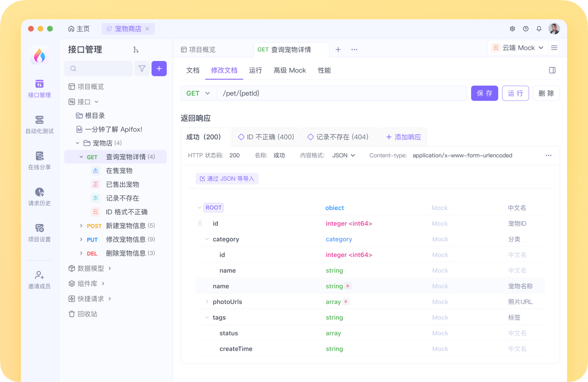The image size is (588, 382).
Task: Toggle the right side panel layout icon
Action: (552, 70)
